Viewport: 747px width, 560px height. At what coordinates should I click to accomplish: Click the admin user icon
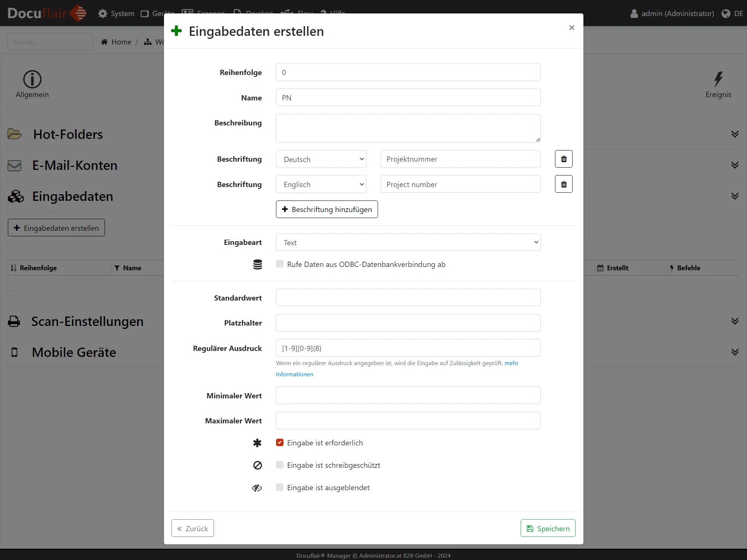point(634,13)
